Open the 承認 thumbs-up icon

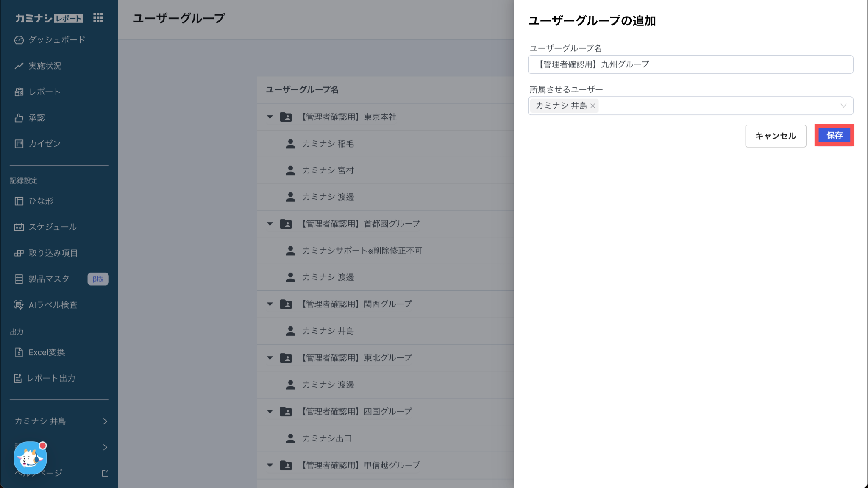[19, 118]
